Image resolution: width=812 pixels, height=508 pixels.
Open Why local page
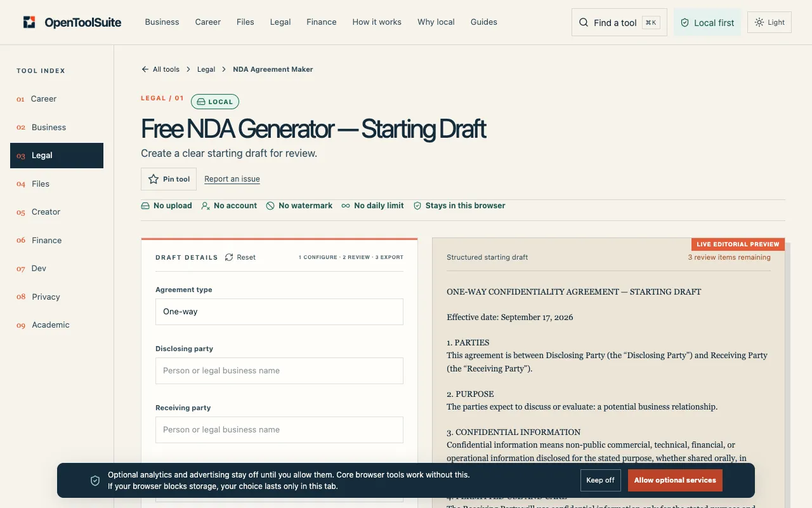click(436, 22)
